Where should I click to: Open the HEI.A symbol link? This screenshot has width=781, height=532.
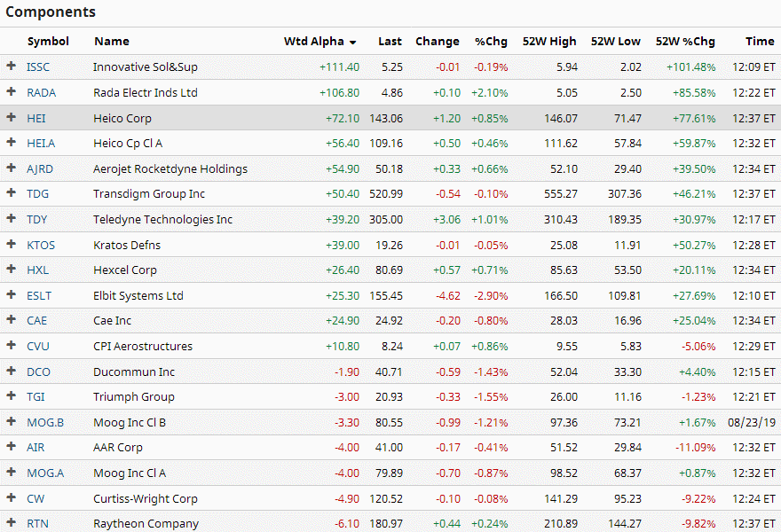coord(41,144)
